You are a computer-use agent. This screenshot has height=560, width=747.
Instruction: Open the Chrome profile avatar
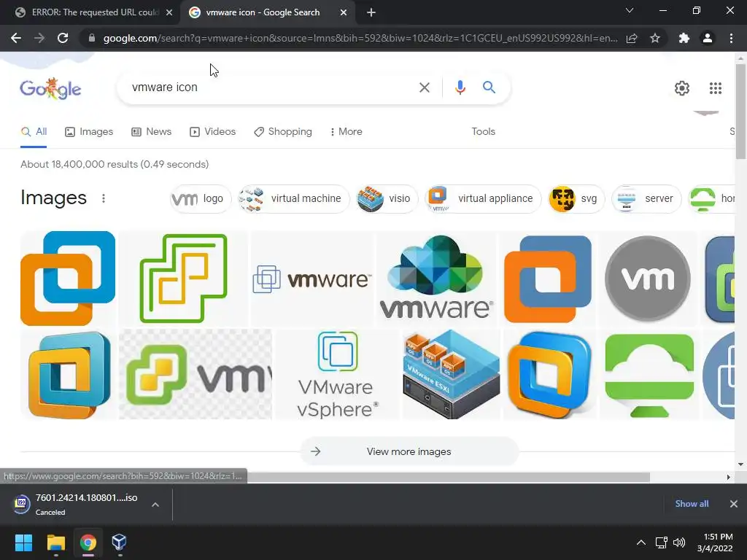point(708,38)
